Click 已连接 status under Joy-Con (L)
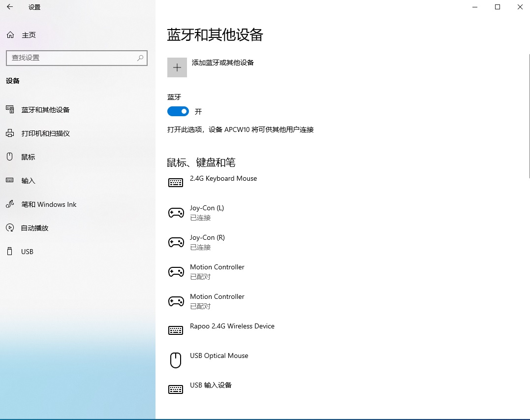 pyautogui.click(x=200, y=218)
